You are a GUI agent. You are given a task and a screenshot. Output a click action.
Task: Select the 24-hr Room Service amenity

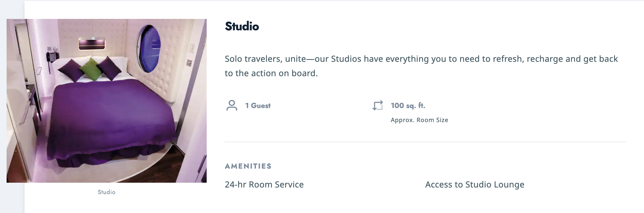point(264,184)
